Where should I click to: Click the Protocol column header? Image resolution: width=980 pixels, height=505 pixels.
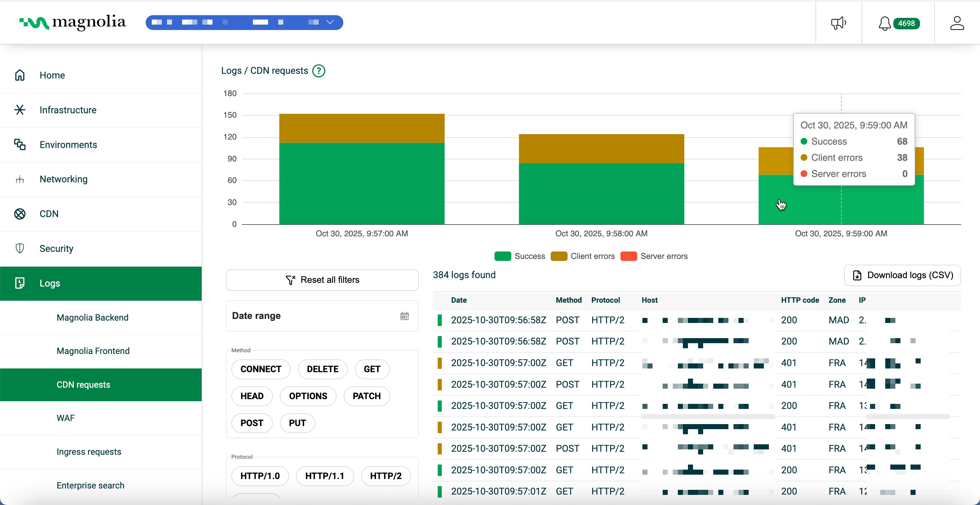[x=606, y=300]
